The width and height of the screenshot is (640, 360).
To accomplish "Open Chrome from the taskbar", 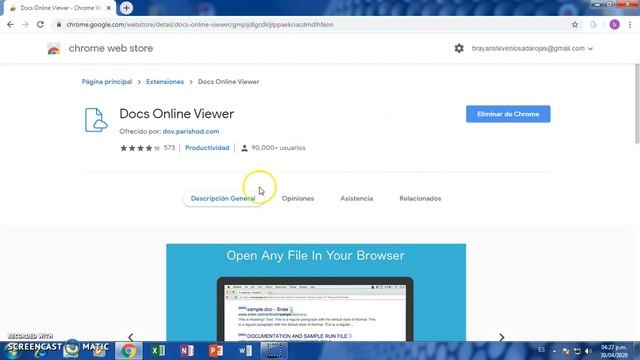I will (128, 351).
